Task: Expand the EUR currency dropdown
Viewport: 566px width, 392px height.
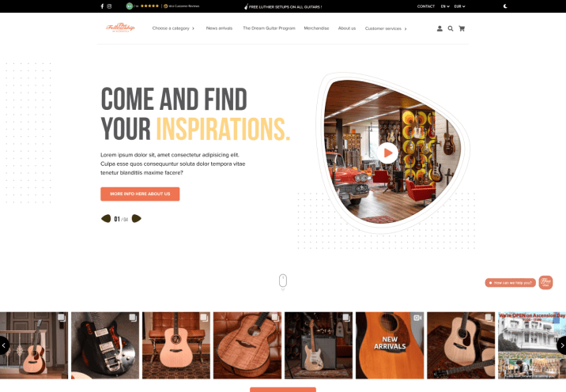Action: [x=459, y=6]
